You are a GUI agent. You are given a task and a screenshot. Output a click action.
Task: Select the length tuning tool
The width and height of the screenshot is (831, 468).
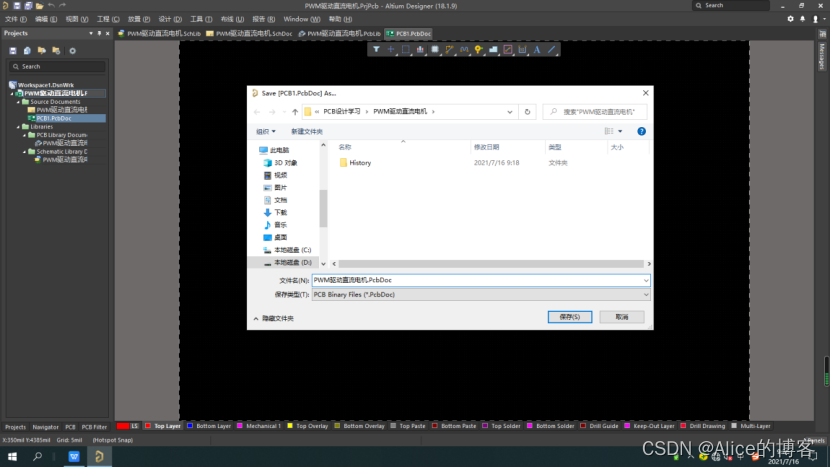[x=464, y=49]
